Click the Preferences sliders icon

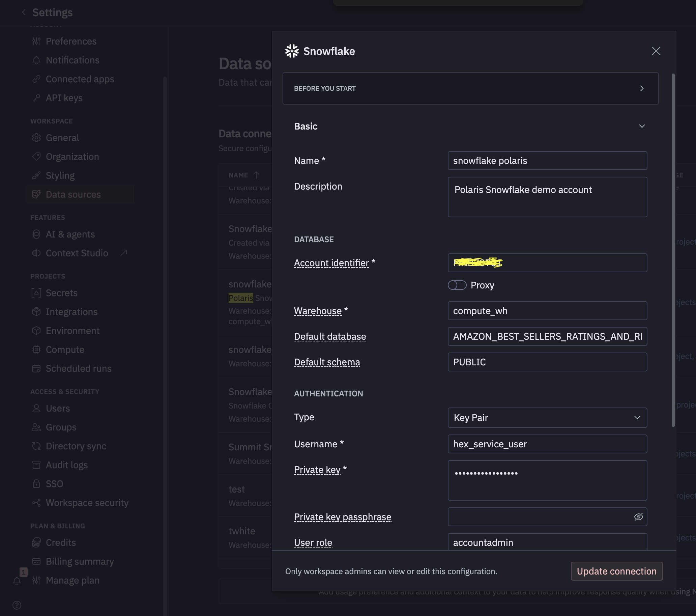point(36,41)
